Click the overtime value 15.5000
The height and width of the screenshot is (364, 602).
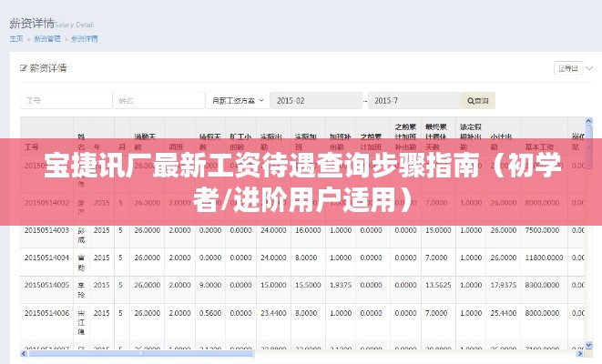308,285
